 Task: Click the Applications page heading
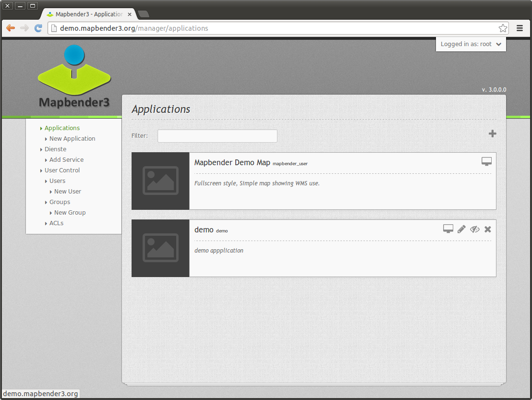tap(161, 109)
